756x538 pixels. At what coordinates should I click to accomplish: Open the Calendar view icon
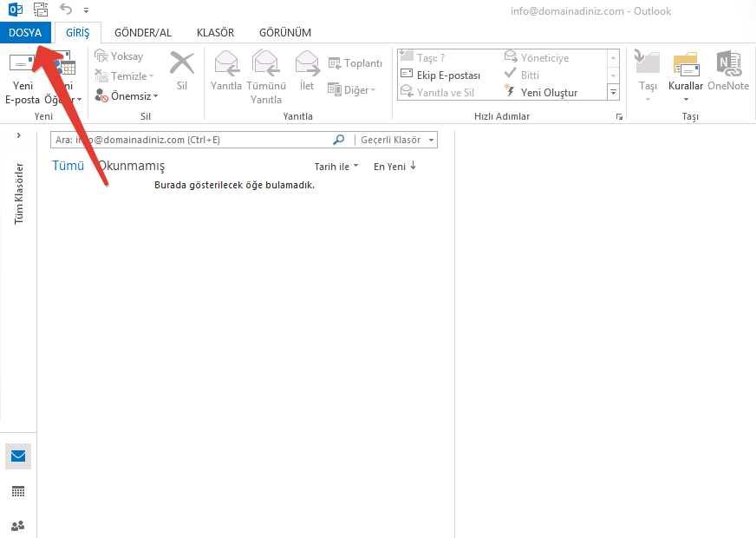point(18,491)
